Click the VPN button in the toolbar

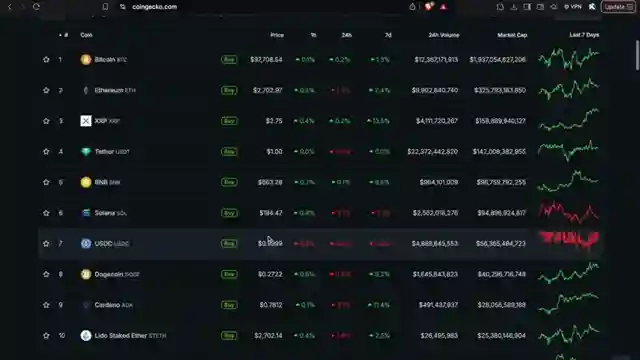(x=573, y=7)
